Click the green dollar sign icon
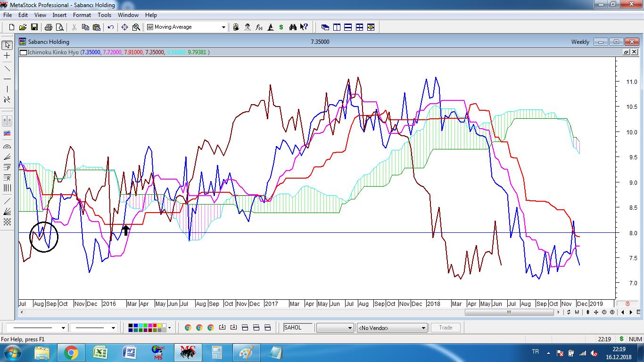The height and width of the screenshot is (362, 644). click(x=281, y=27)
